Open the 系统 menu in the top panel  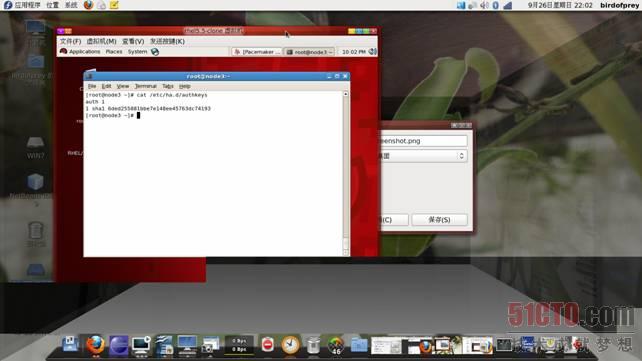(x=71, y=5)
